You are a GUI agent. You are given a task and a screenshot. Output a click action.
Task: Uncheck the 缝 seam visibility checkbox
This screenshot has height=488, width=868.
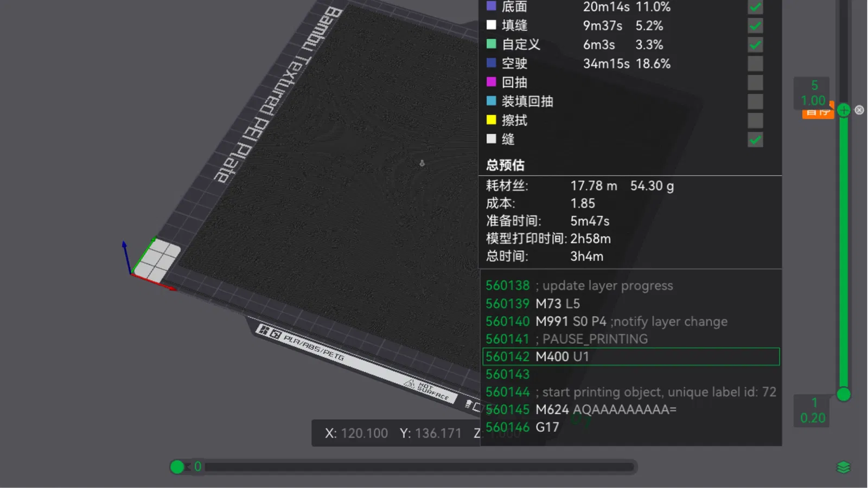point(755,139)
